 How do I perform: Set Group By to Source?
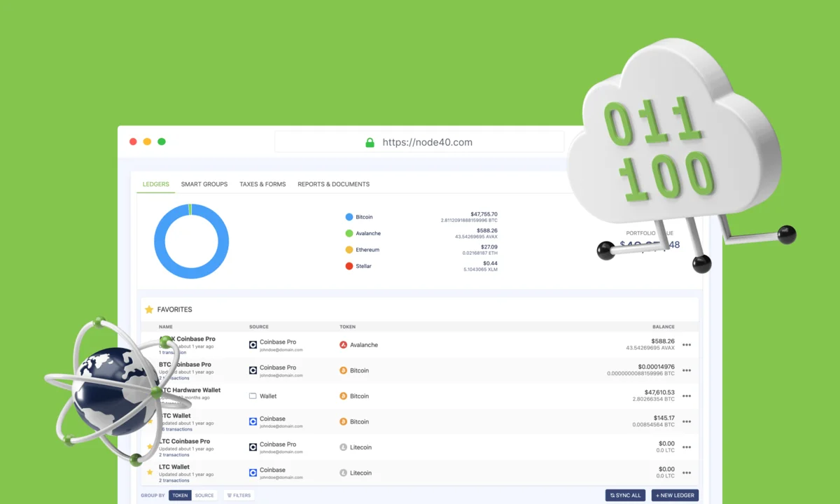click(x=204, y=496)
